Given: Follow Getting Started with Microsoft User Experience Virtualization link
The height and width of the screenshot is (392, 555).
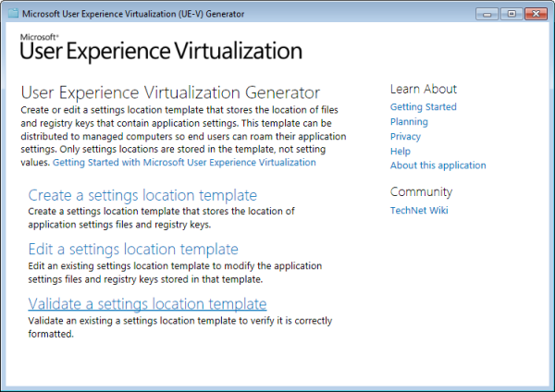Looking at the screenshot, I should 184,163.
